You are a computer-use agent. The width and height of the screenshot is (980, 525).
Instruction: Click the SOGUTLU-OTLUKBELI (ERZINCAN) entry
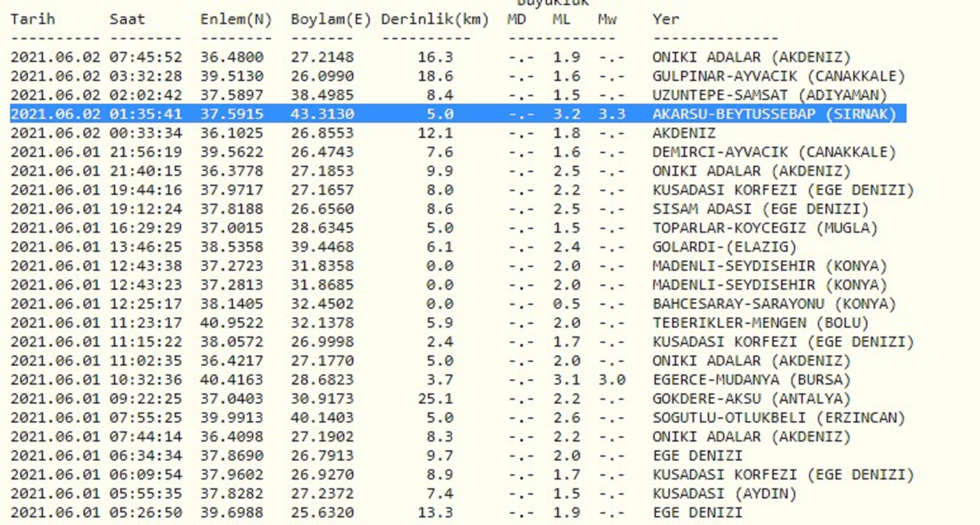(779, 417)
